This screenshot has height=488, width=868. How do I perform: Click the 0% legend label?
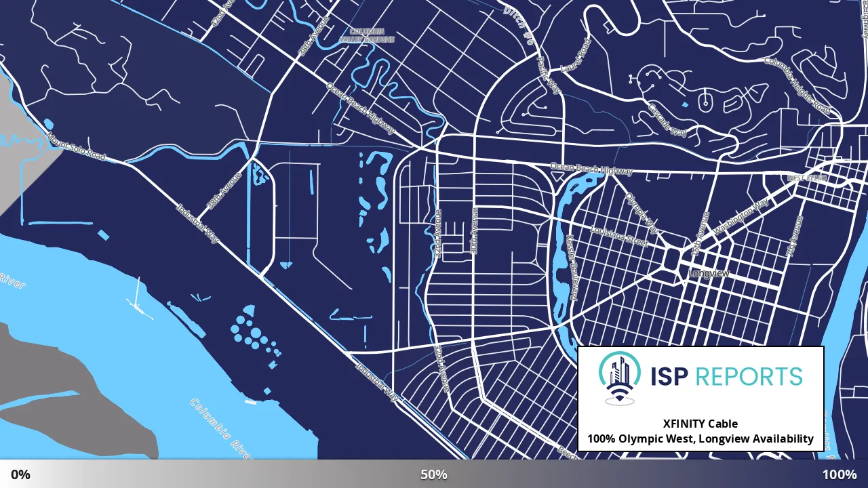pyautogui.click(x=20, y=474)
